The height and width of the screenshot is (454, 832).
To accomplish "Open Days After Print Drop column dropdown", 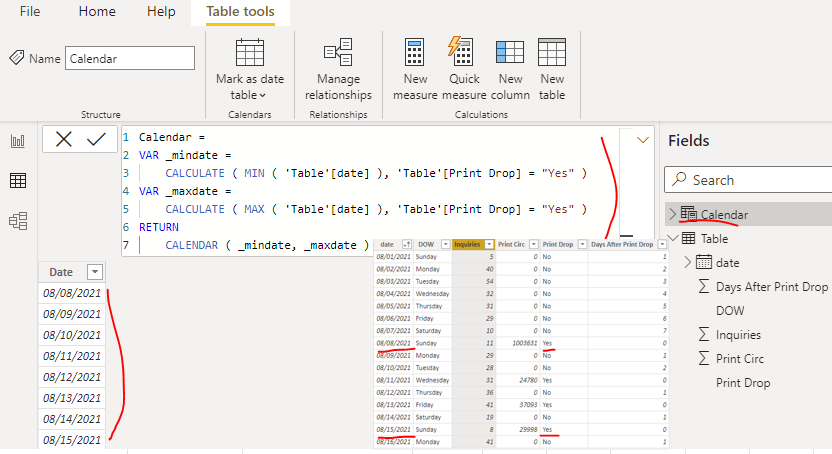I will tap(662, 245).
